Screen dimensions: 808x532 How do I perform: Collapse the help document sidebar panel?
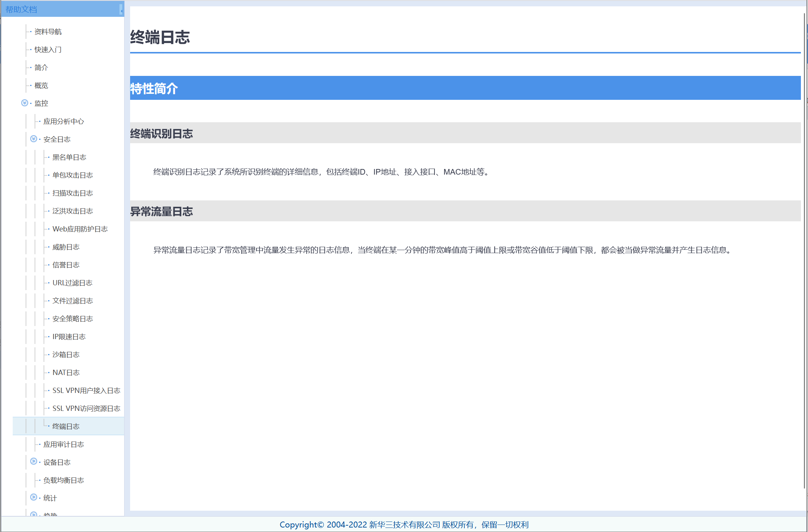pos(121,10)
